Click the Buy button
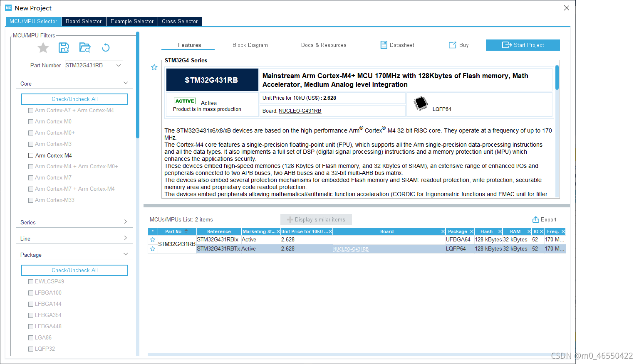639x364 pixels. (x=458, y=45)
